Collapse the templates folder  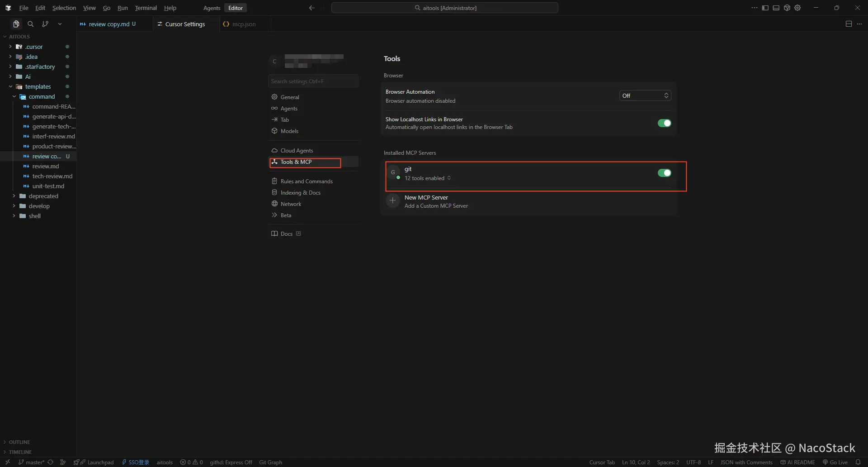pyautogui.click(x=39, y=86)
